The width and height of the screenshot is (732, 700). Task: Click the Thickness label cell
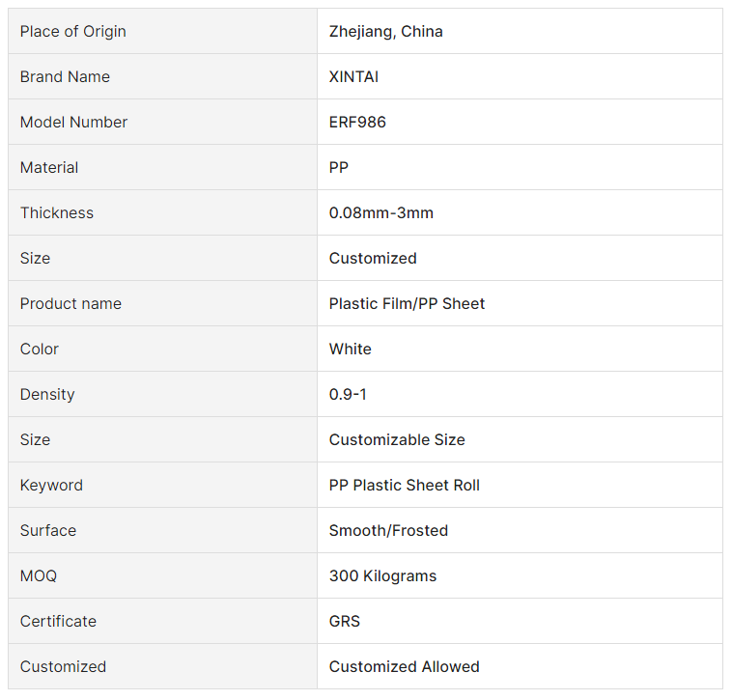(57, 213)
